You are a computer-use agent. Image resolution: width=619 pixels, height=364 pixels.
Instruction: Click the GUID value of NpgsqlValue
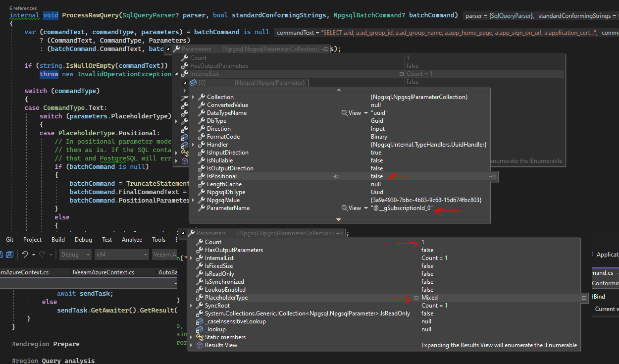(426, 200)
